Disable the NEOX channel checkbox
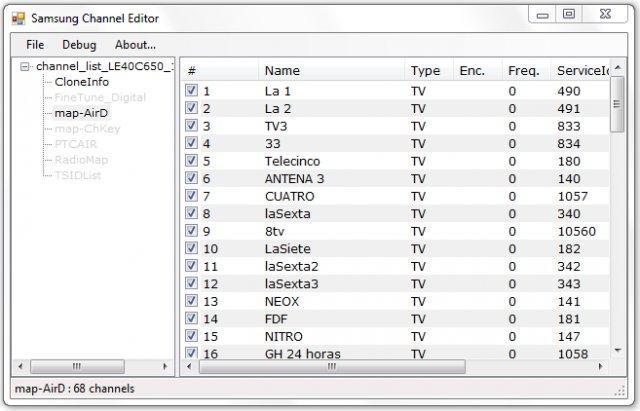The width and height of the screenshot is (640, 411). coord(192,301)
